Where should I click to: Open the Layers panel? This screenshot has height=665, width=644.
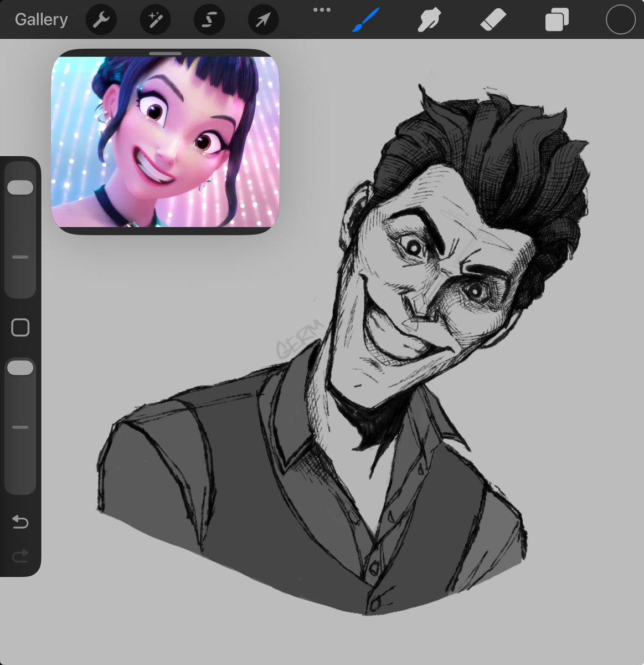(x=557, y=21)
